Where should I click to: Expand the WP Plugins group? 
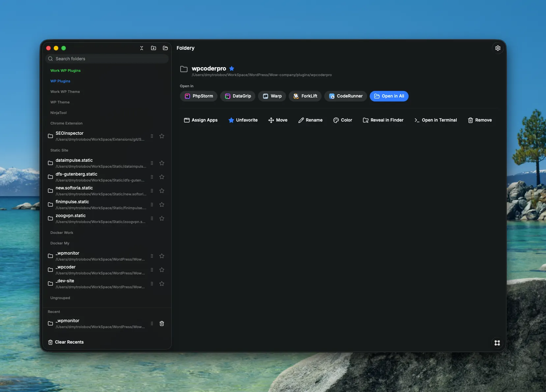click(x=60, y=81)
